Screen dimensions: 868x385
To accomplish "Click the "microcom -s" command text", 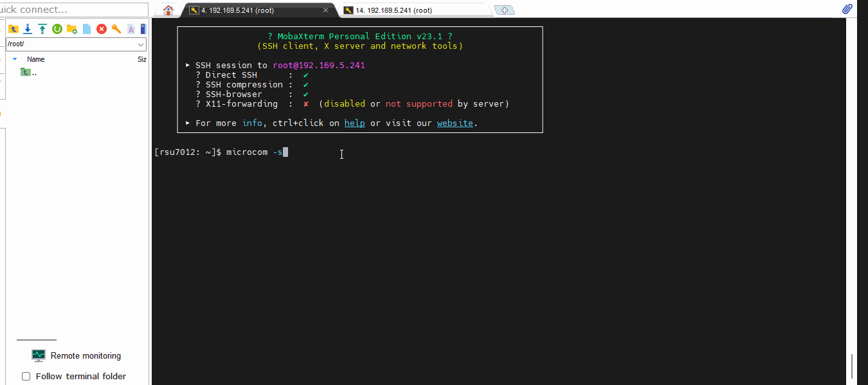I will [x=255, y=152].
